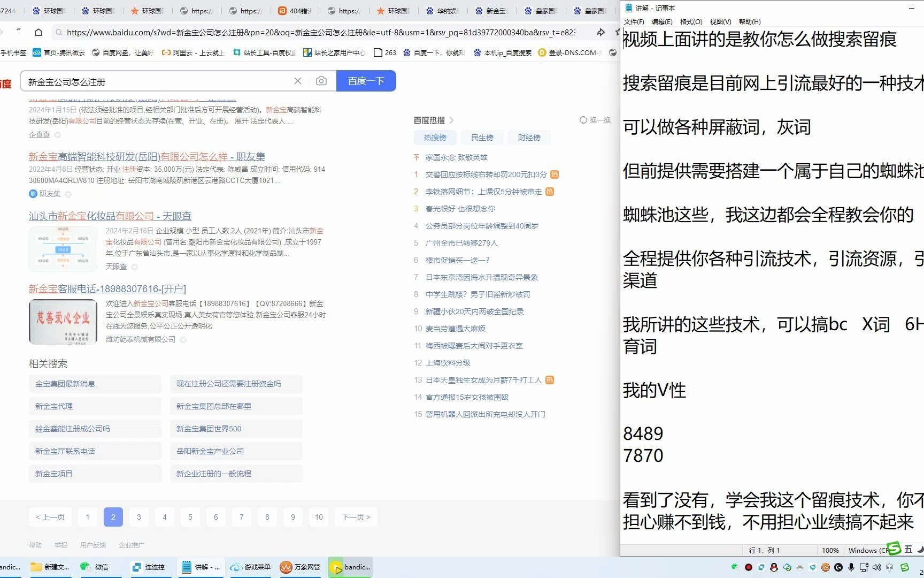
Task: Click the share arrow icon in address bar
Action: tap(600, 32)
